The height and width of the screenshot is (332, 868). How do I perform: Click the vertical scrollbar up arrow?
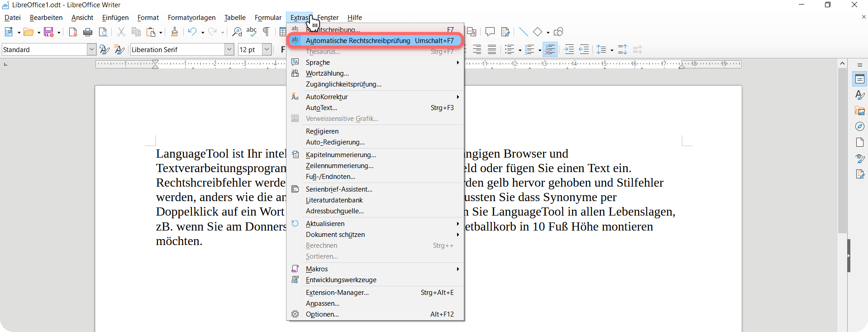click(842, 63)
